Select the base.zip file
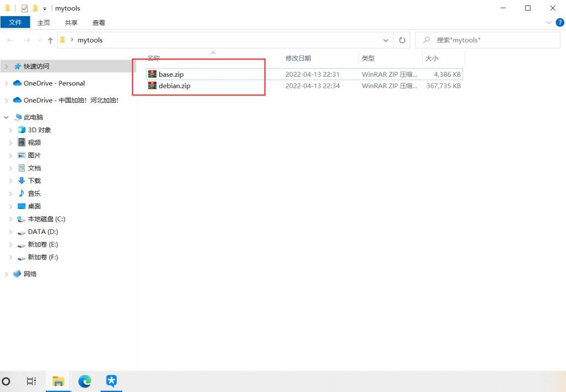The image size is (566, 392). (x=305, y=75)
